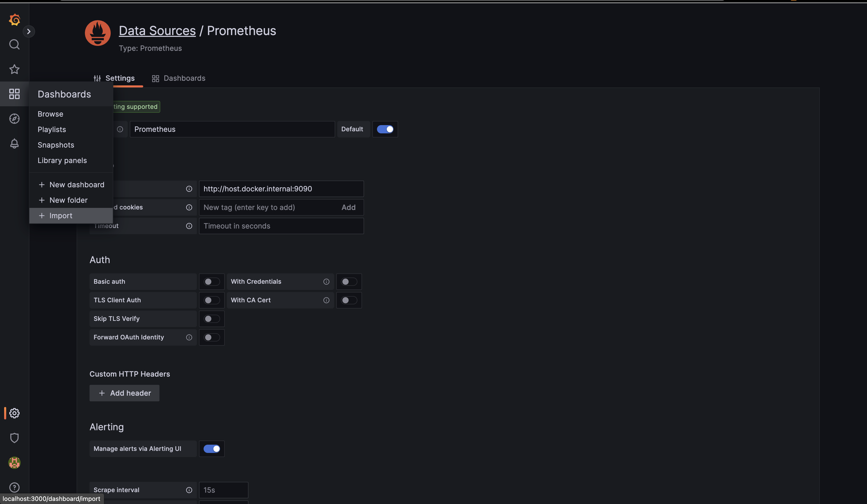Click the Explore compass icon
The width and height of the screenshot is (867, 504).
point(14,119)
